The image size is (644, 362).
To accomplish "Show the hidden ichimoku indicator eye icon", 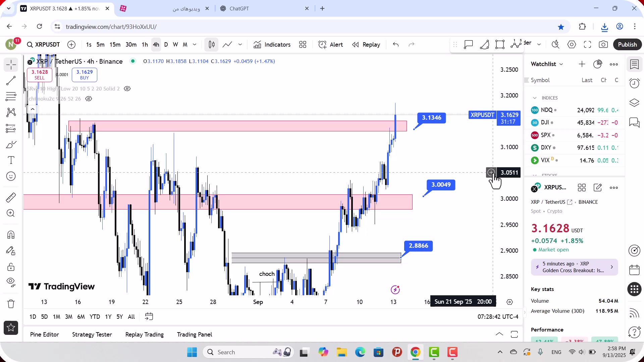I will click(89, 99).
